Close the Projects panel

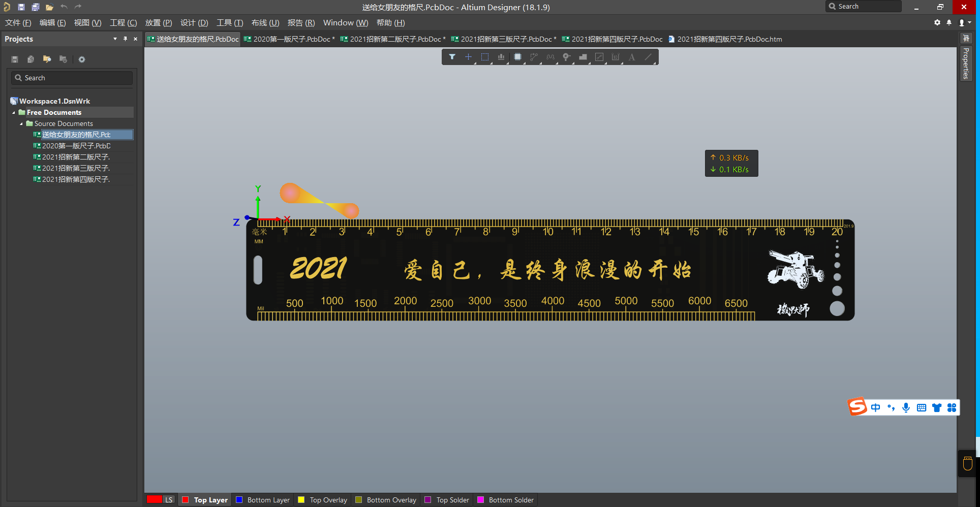[135, 39]
